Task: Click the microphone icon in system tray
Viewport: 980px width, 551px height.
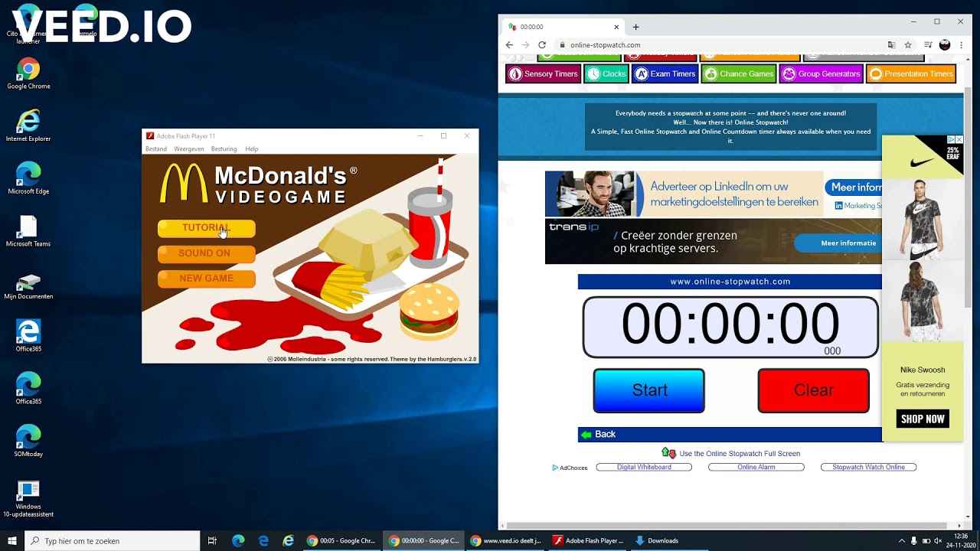Action: [913, 541]
